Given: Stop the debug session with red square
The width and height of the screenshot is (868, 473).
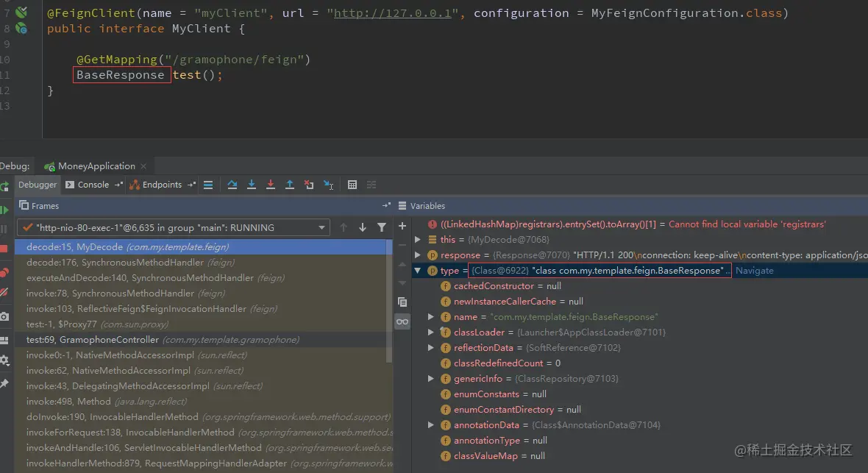Looking at the screenshot, I should click(x=4, y=249).
